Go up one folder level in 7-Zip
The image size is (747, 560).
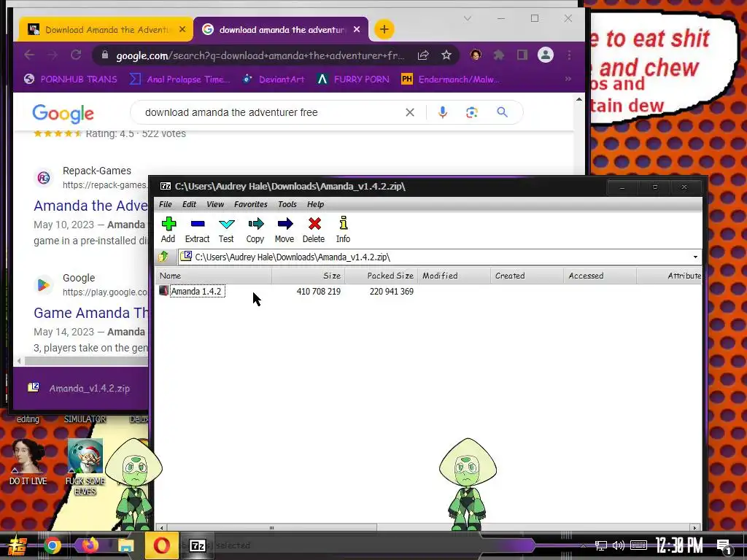164,257
